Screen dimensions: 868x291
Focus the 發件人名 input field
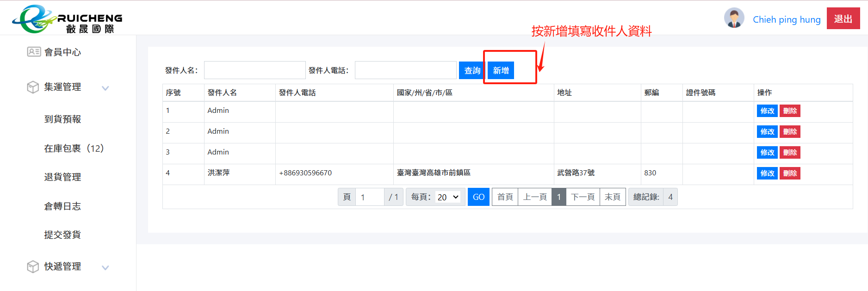coord(254,70)
